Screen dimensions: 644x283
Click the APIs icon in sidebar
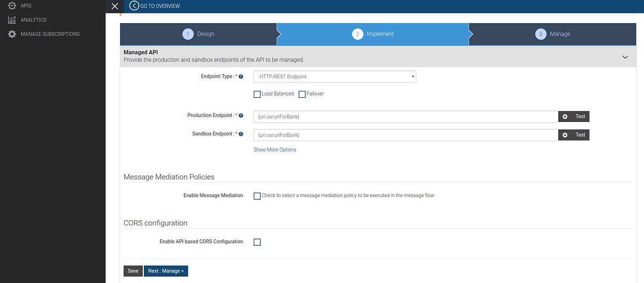(x=12, y=5)
